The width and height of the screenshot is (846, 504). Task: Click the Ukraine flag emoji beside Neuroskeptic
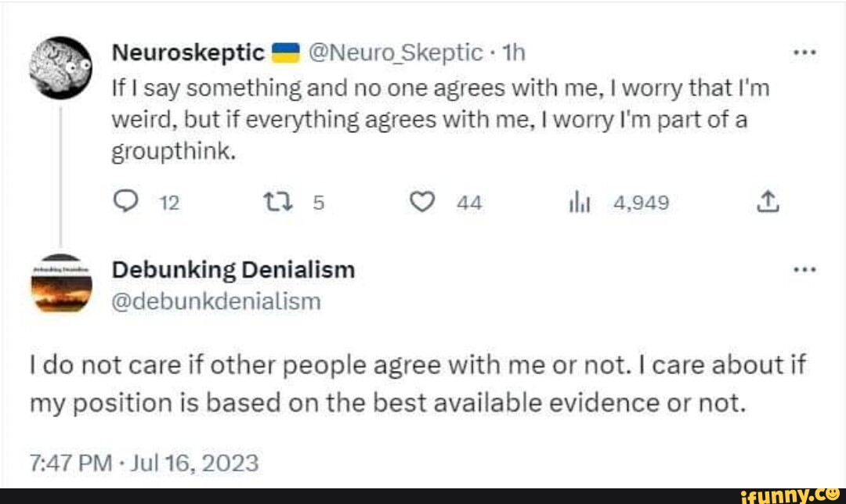point(287,52)
